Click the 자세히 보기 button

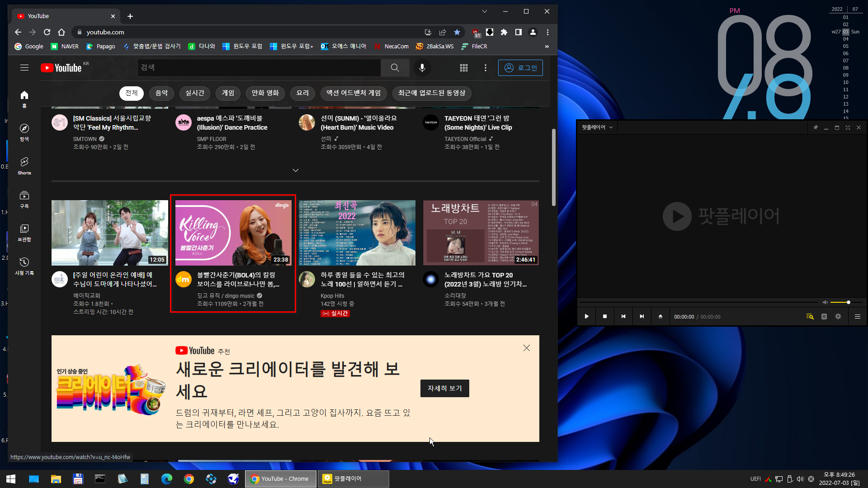point(445,388)
